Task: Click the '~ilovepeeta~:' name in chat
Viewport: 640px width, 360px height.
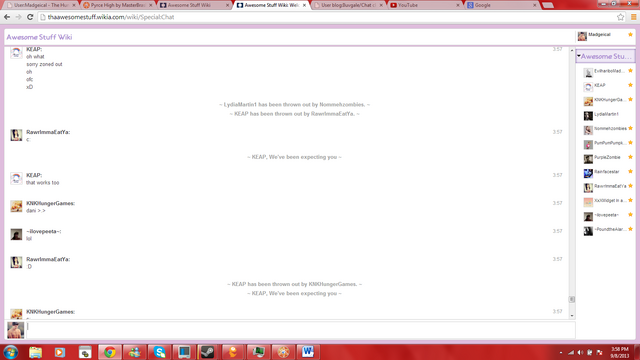Action: pos(44,231)
